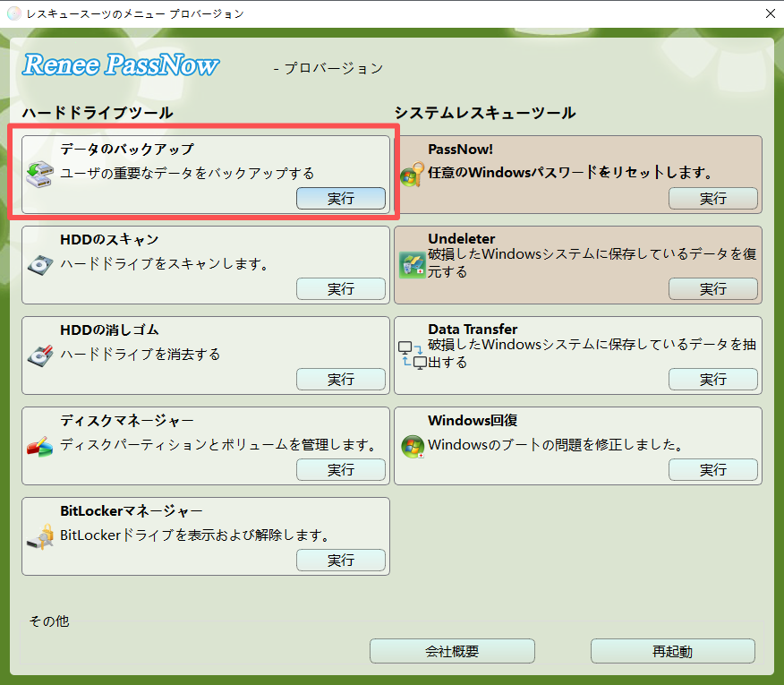Click the ディスクマネージャー title text
This screenshot has width=784, height=685.
point(127,421)
